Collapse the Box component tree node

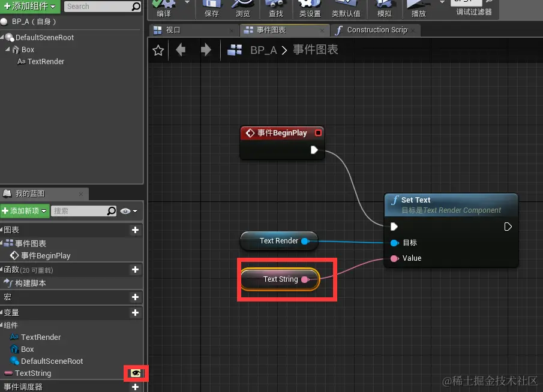pyautogui.click(x=8, y=49)
